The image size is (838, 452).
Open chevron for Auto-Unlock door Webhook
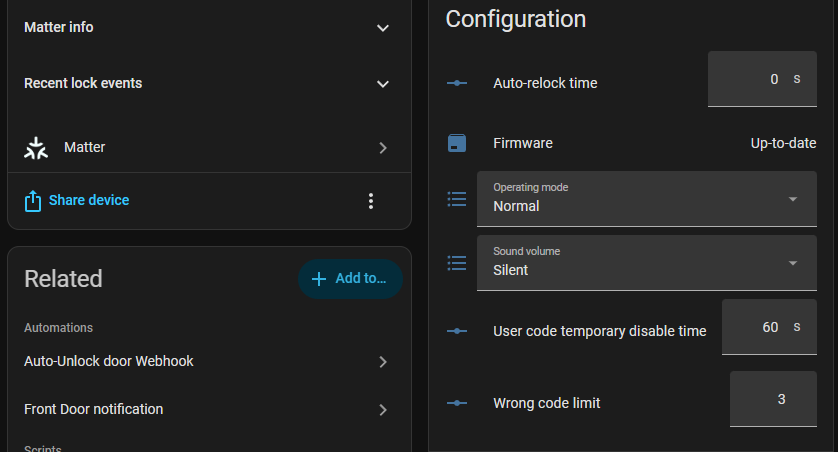[383, 362]
